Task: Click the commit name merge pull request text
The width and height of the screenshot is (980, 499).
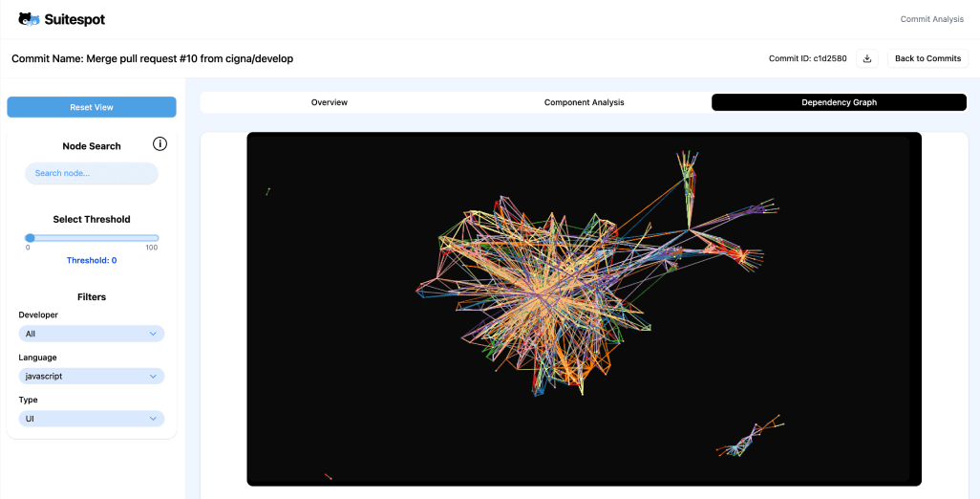Action: pyautogui.click(x=152, y=58)
